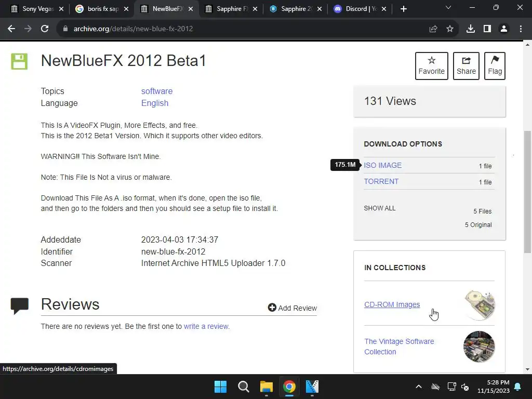The height and width of the screenshot is (399, 532).
Task: Download the ISO IMAGE file
Action: point(383,165)
